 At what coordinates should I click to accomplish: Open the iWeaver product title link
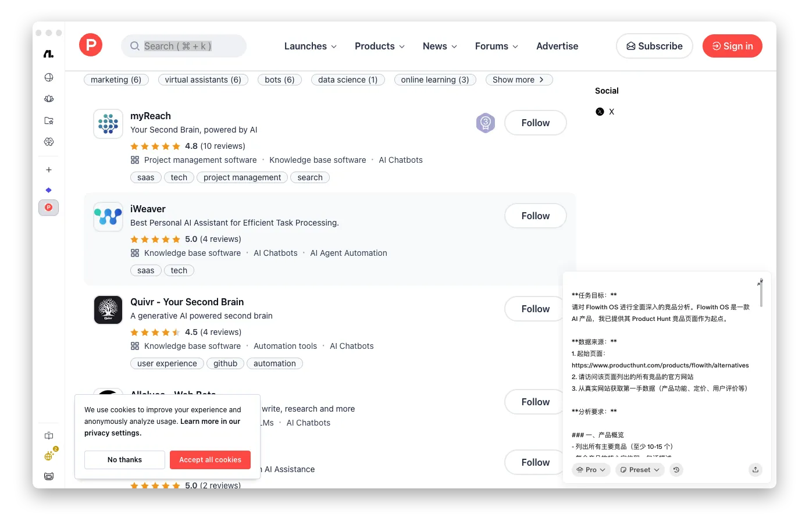tap(148, 209)
